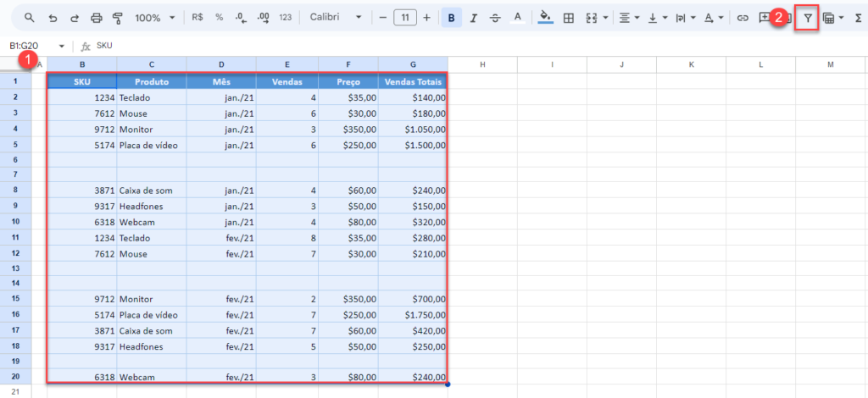Click the font size field showing 11

point(405,18)
